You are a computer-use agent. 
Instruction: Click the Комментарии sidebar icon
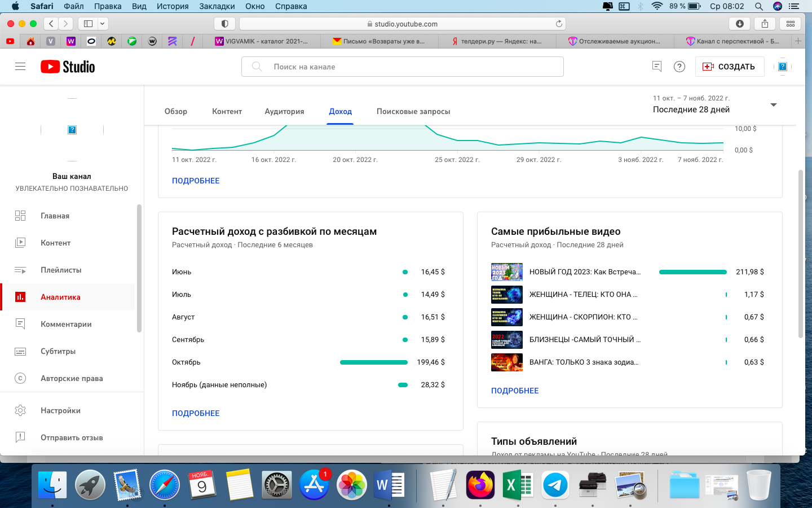point(20,324)
